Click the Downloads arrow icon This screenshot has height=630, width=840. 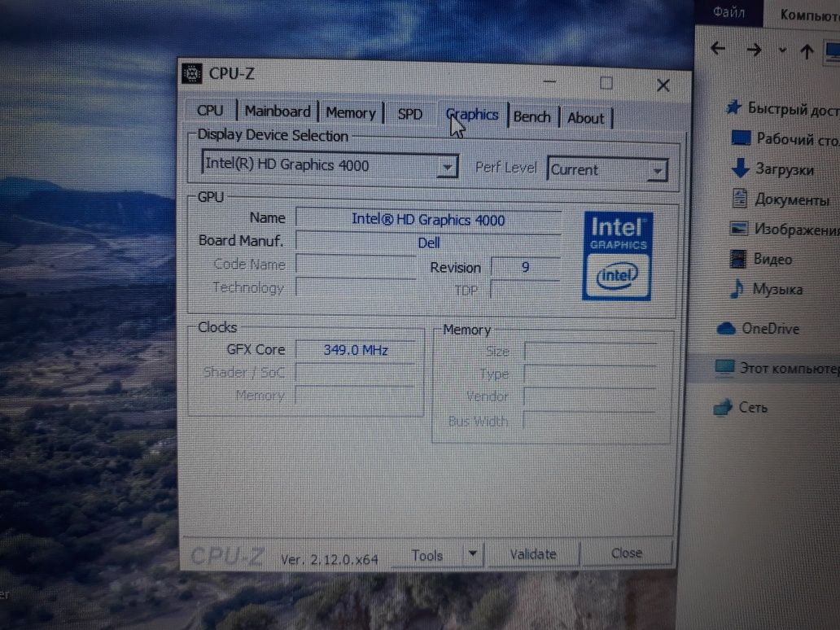pos(740,168)
